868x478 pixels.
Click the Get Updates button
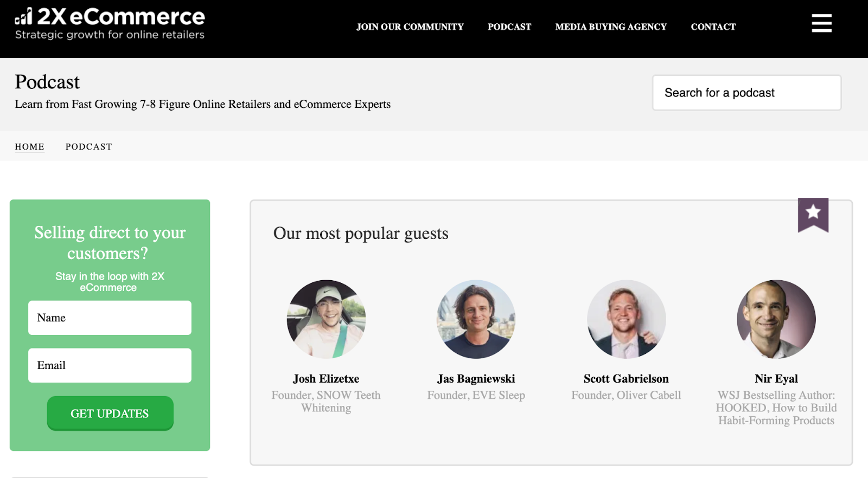coord(110,414)
